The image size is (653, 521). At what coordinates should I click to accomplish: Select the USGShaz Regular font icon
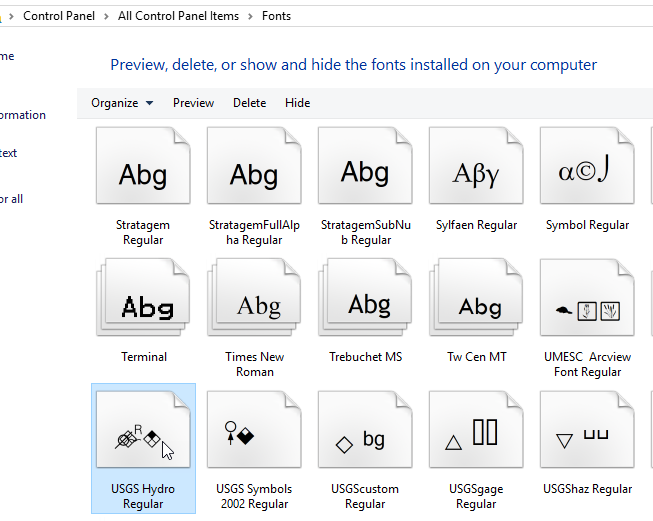point(587,429)
